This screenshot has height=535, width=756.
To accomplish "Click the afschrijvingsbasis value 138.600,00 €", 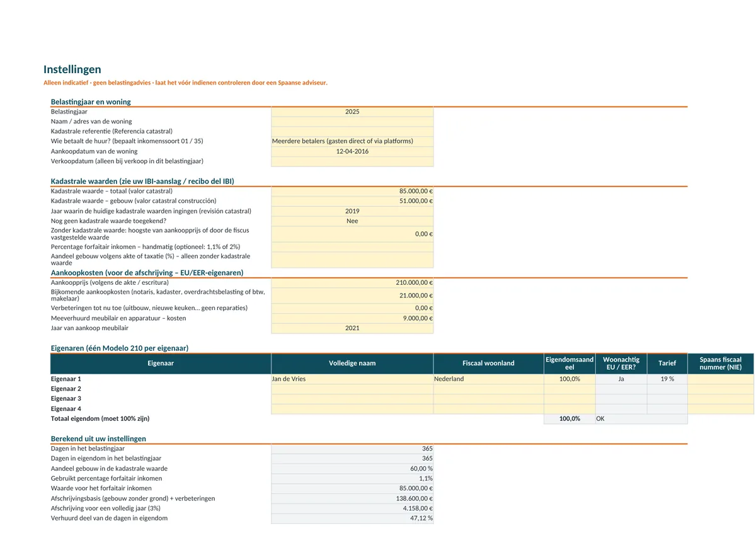I will 352,498.
